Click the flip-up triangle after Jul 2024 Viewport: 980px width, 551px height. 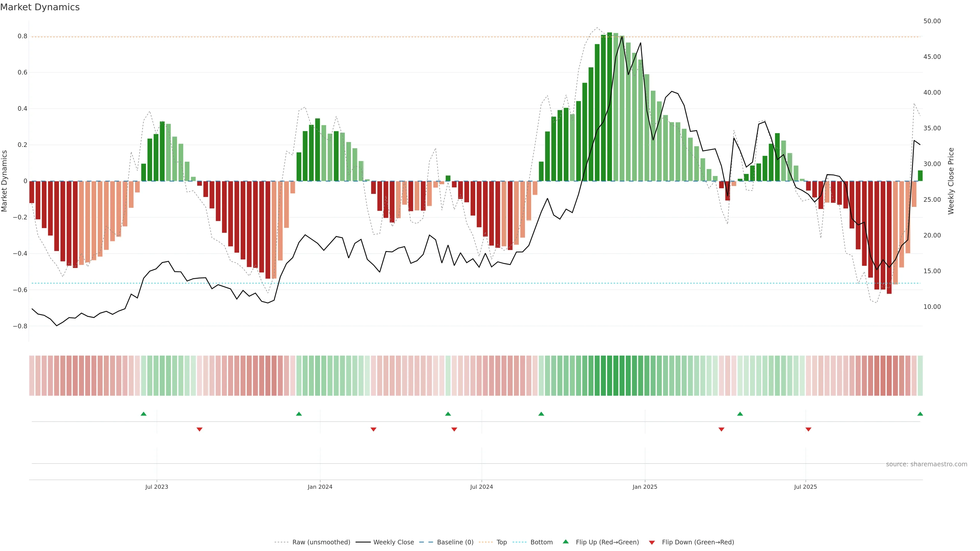pyautogui.click(x=541, y=414)
